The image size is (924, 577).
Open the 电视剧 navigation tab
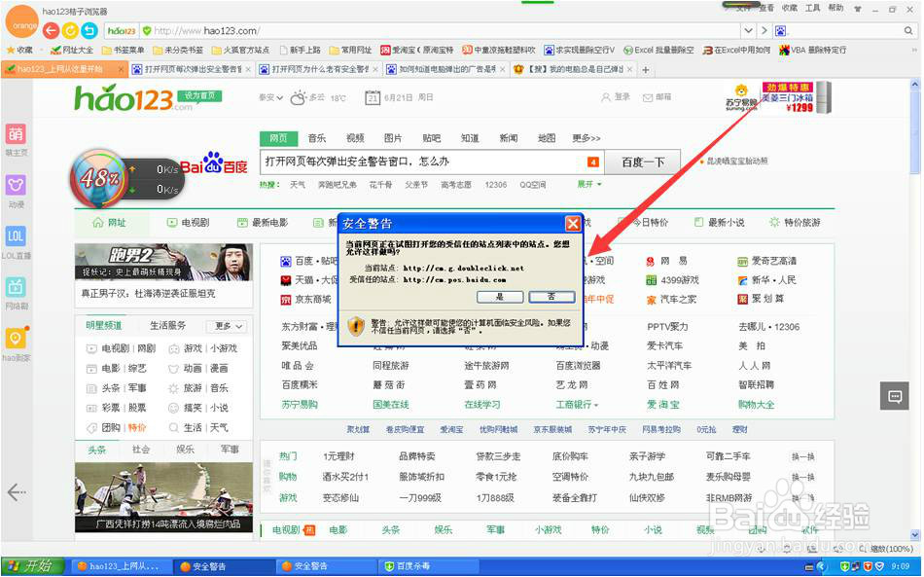pyautogui.click(x=188, y=223)
